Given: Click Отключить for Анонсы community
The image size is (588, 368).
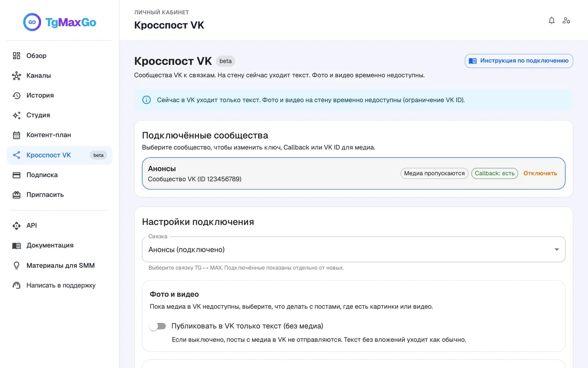Looking at the screenshot, I should point(540,173).
